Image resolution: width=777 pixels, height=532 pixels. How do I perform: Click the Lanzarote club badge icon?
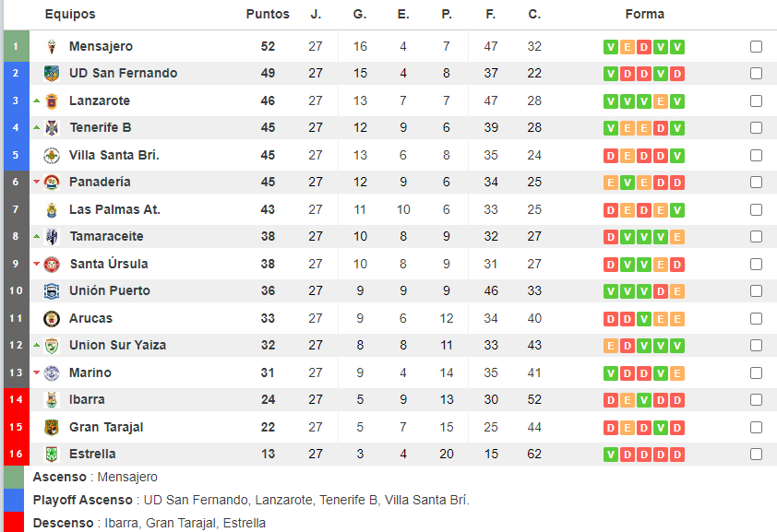[52, 100]
